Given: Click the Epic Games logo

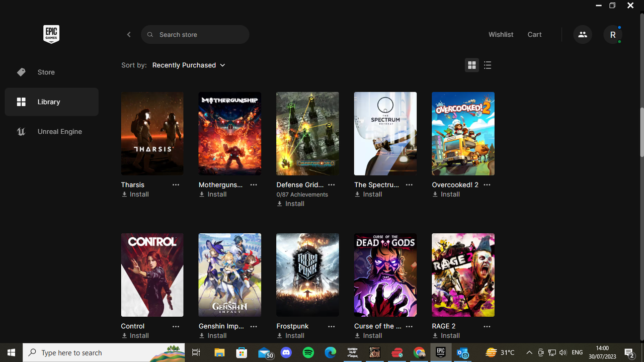Looking at the screenshot, I should [x=51, y=34].
